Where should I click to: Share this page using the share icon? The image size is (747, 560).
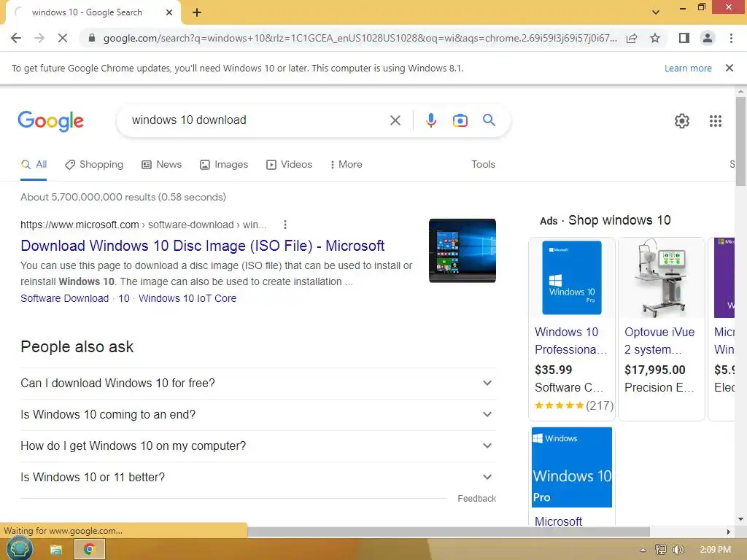pyautogui.click(x=632, y=38)
